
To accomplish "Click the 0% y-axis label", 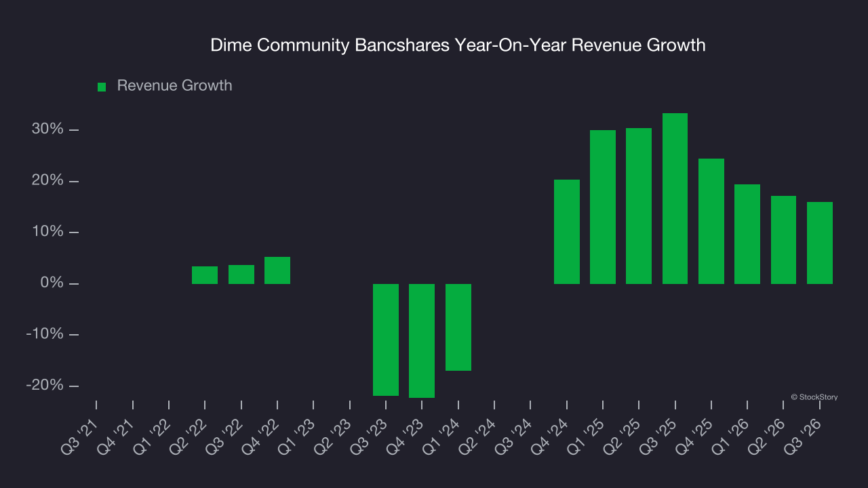I will point(51,283).
